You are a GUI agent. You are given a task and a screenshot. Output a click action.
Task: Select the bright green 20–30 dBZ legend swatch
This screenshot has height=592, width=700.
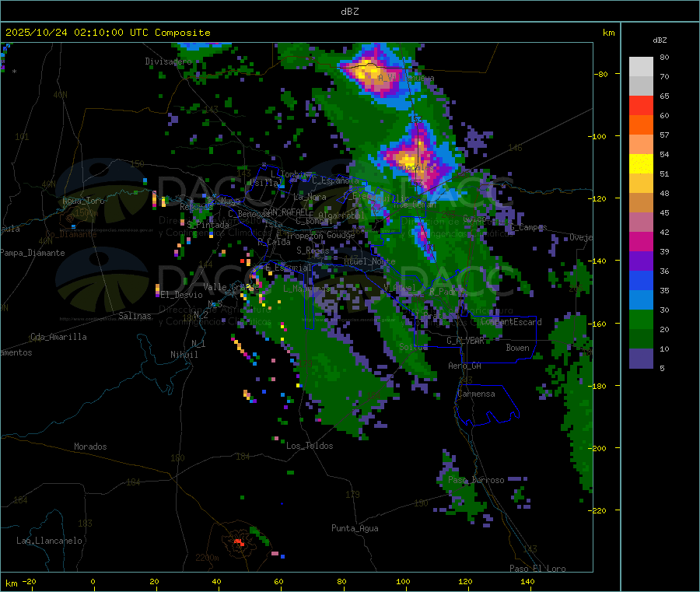641,320
